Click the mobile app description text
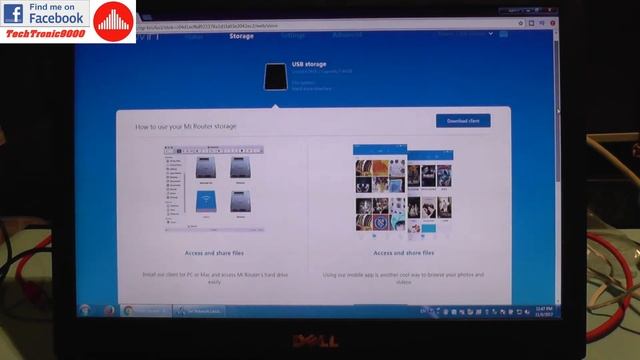The image size is (640, 360). pyautogui.click(x=403, y=278)
